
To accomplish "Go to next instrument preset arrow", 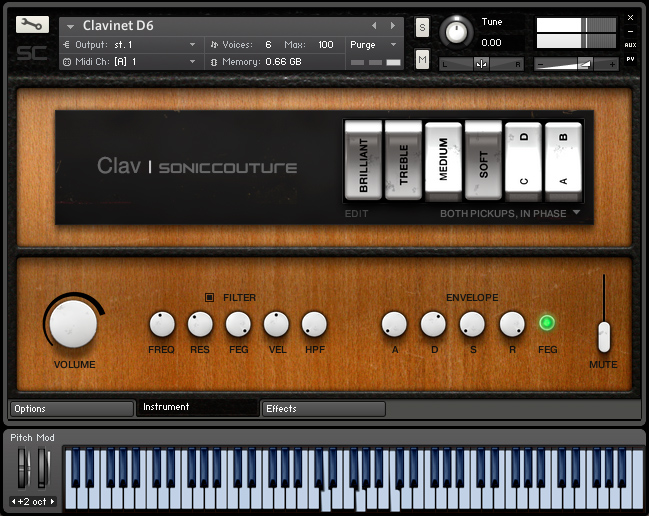I will click(392, 26).
